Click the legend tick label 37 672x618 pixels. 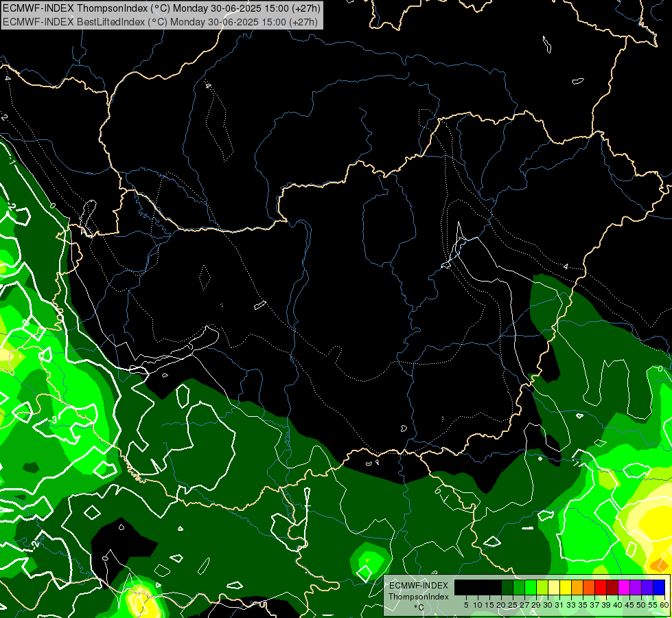pyautogui.click(x=594, y=605)
